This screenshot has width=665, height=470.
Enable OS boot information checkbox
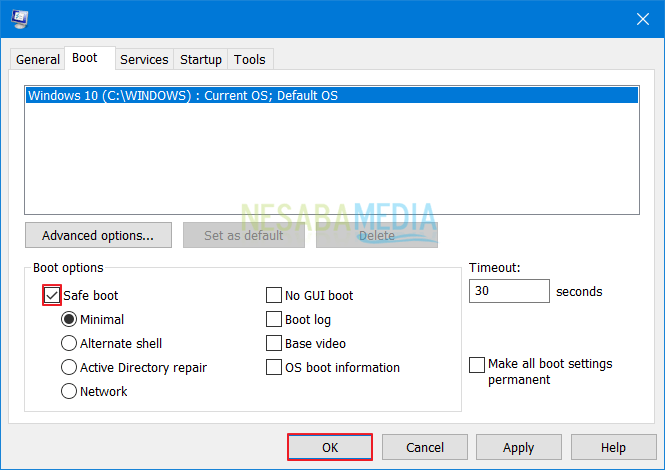coord(274,368)
